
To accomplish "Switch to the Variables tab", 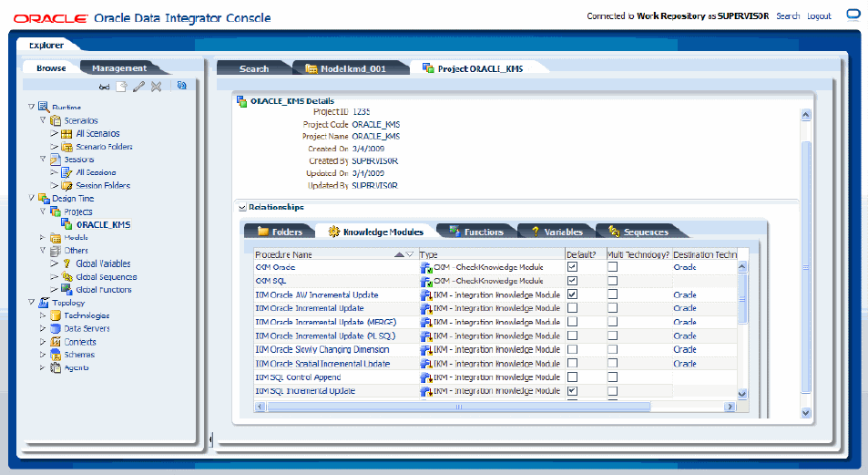I will [x=557, y=232].
